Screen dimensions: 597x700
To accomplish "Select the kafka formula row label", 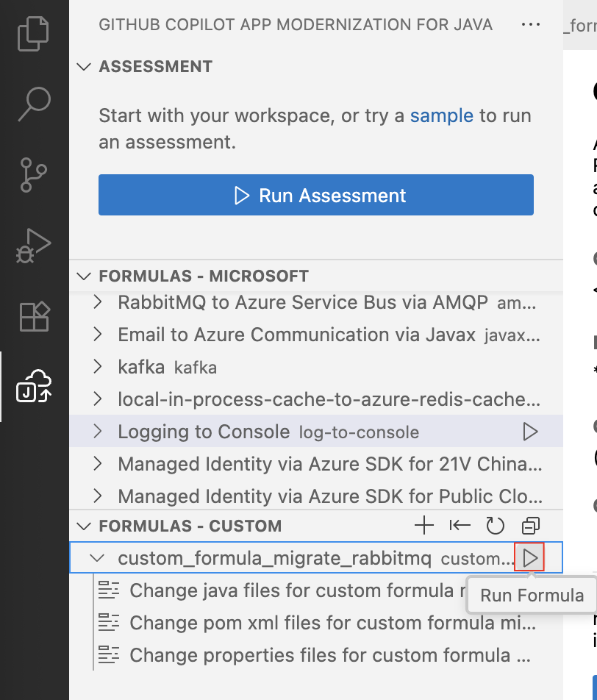I will coord(141,367).
